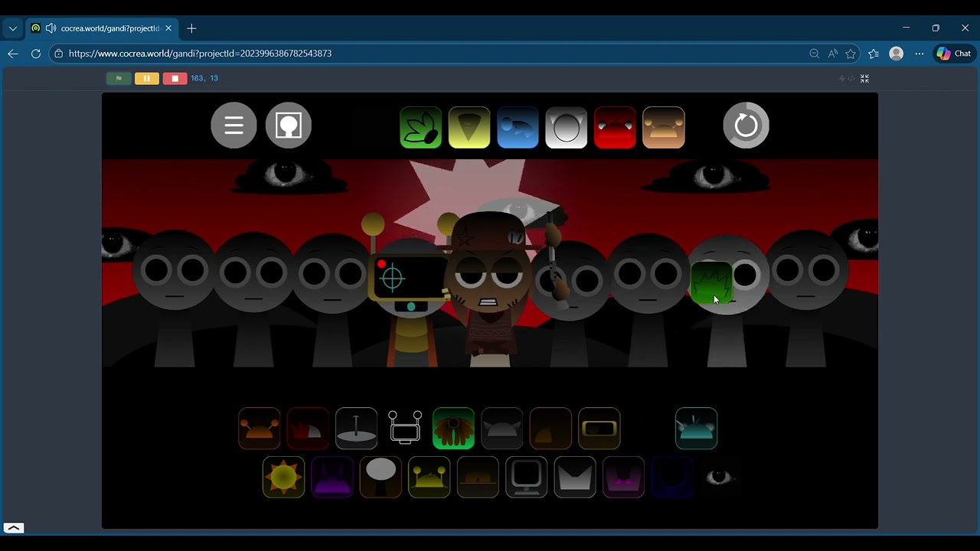Open the browser zoom control in address bar
Viewport: 980px width, 551px height.
point(814,54)
